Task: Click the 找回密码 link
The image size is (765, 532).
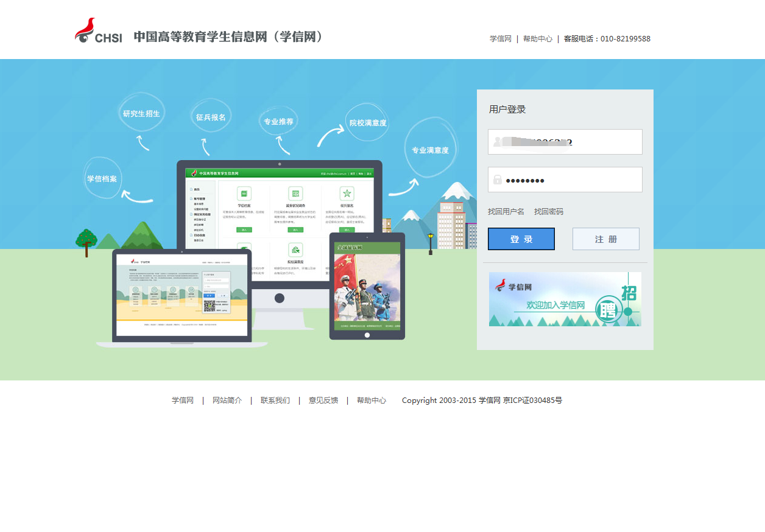Action: 549,212
